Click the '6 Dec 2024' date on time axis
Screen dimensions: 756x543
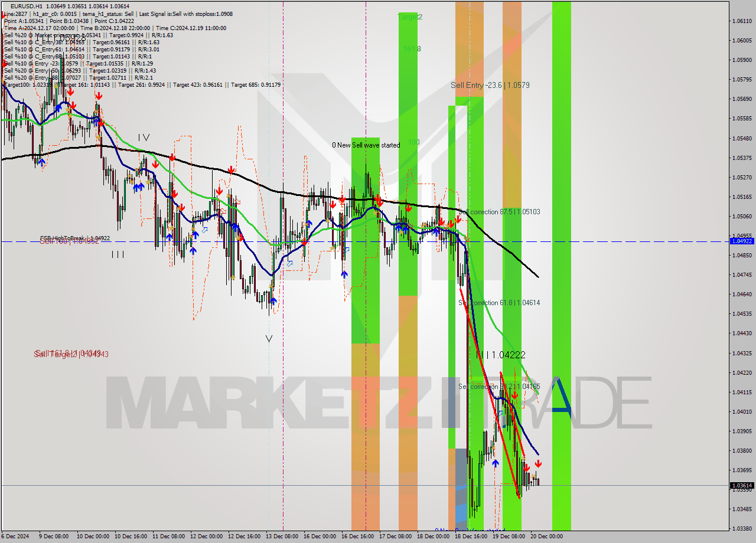coord(14,537)
